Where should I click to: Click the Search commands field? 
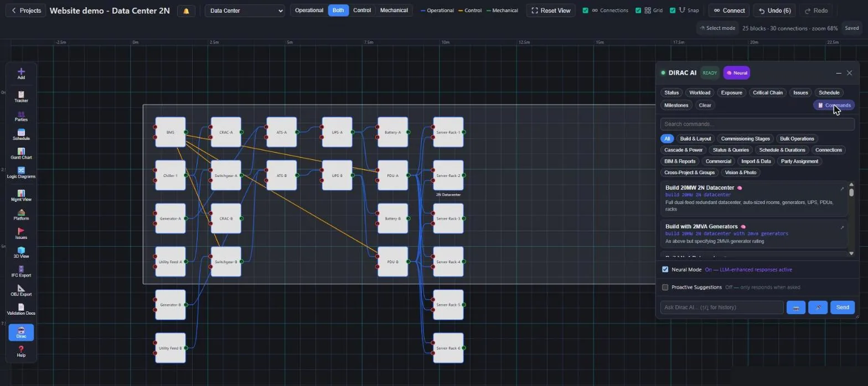coord(757,124)
